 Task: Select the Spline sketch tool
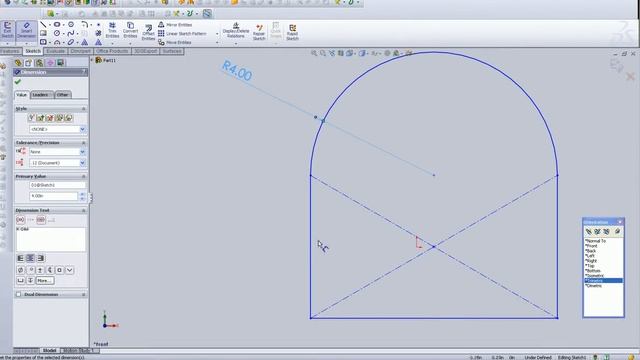pyautogui.click(x=71, y=33)
